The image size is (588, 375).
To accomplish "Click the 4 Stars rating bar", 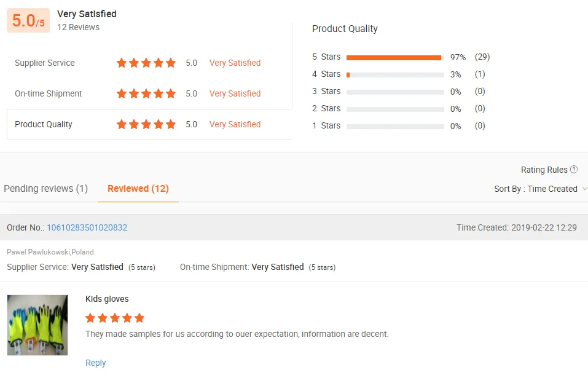I will tap(394, 74).
